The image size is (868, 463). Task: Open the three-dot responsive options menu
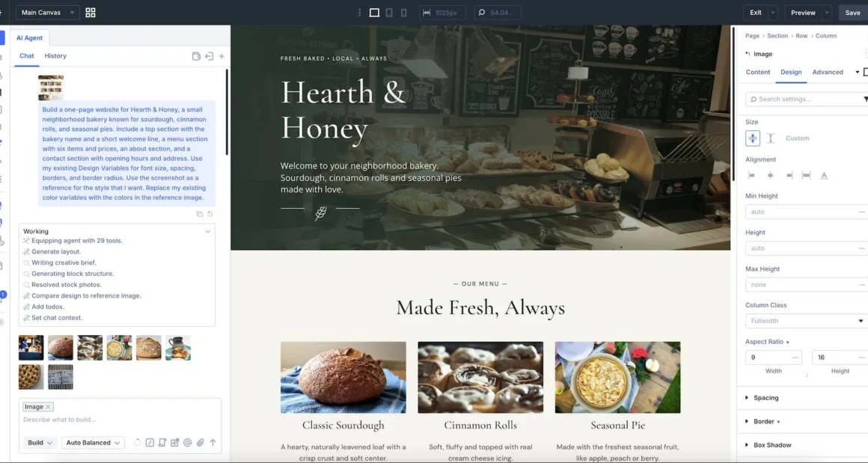359,13
